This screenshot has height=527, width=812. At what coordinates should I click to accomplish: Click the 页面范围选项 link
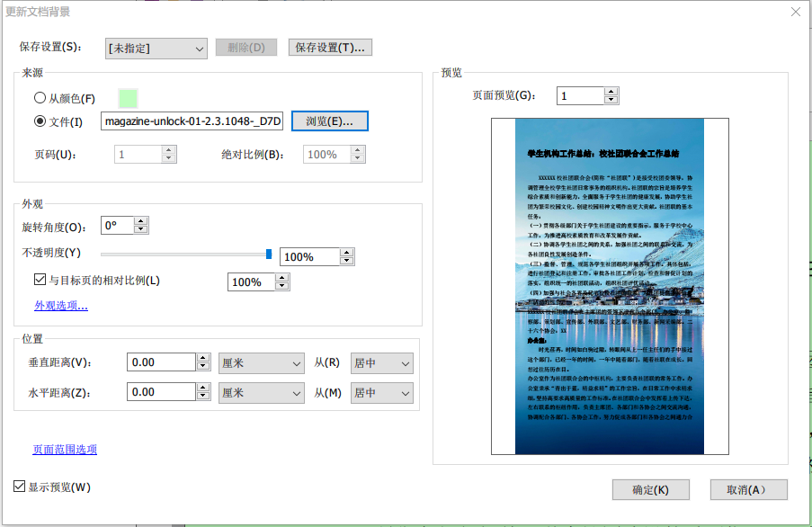click(x=63, y=448)
